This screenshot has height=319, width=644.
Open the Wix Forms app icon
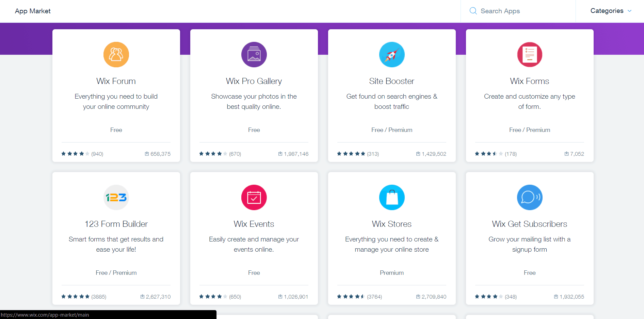(530, 54)
